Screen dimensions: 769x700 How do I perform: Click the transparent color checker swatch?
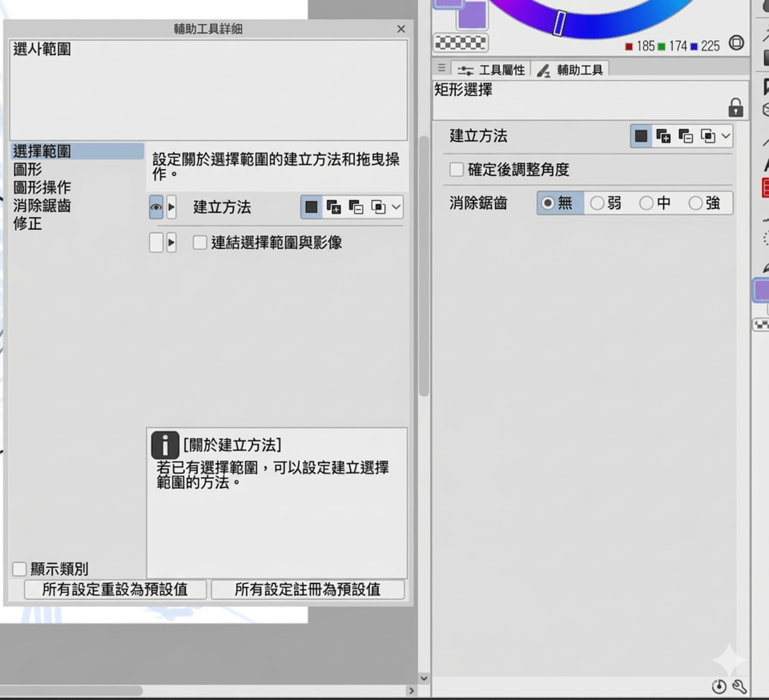coord(461,42)
